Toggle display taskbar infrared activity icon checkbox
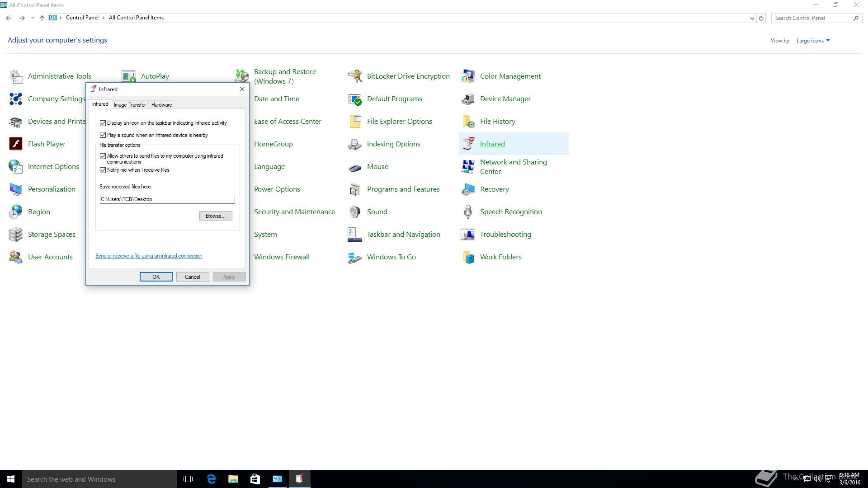This screenshot has width=868, height=488. tap(103, 123)
